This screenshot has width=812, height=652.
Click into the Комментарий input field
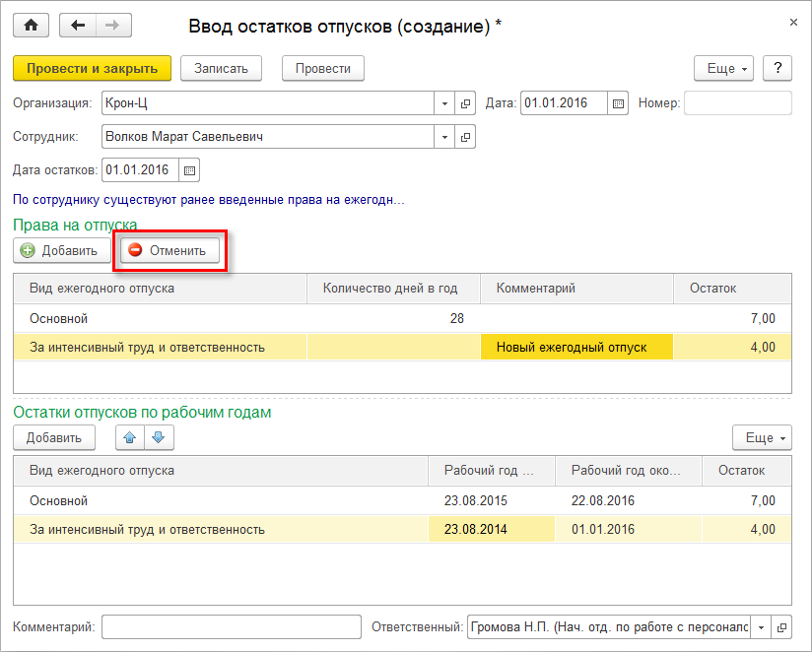pos(232,626)
